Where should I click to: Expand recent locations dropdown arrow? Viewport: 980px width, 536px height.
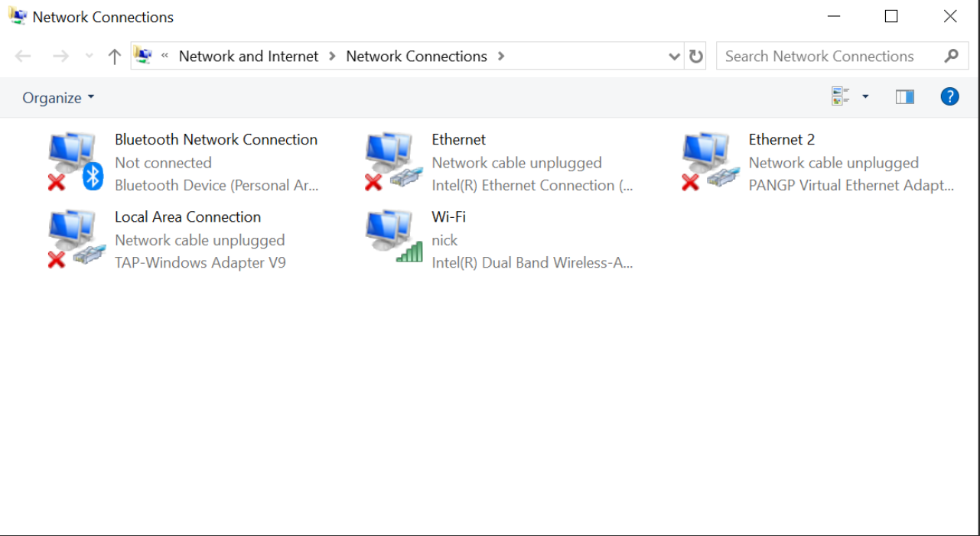[90, 57]
